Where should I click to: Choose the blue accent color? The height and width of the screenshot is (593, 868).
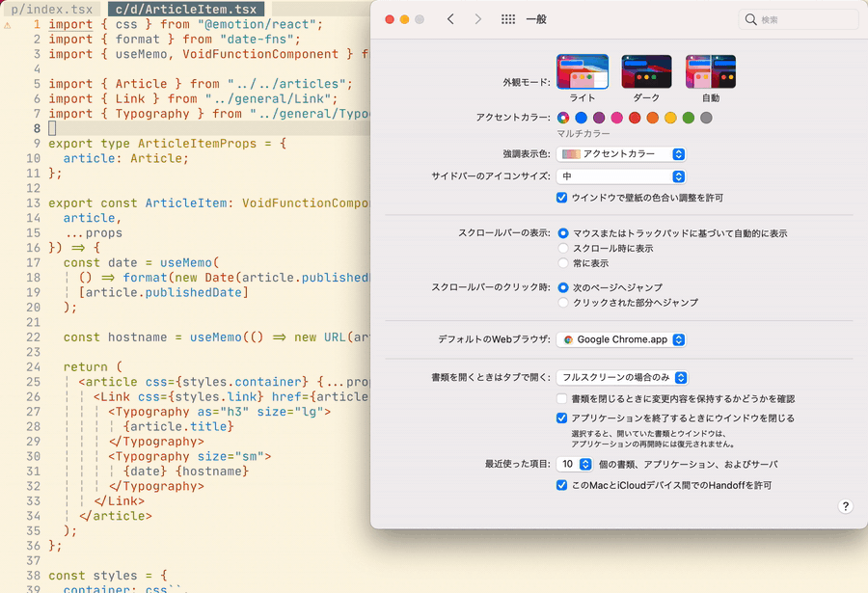pos(581,118)
